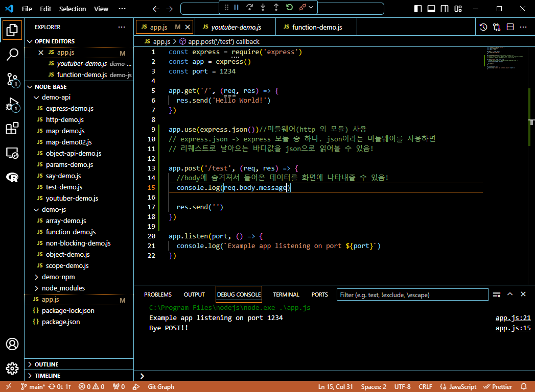Open the R extension view
The image size is (535, 392).
[x=12, y=177]
